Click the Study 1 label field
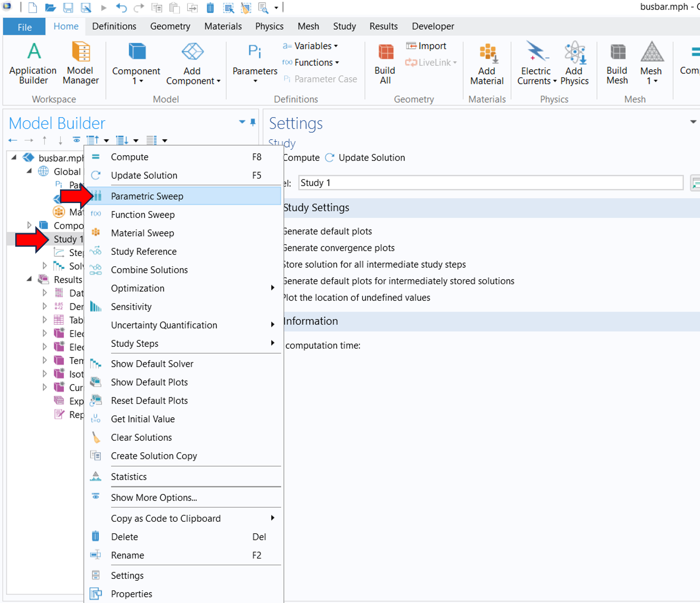Image resolution: width=700 pixels, height=603 pixels. click(490, 183)
